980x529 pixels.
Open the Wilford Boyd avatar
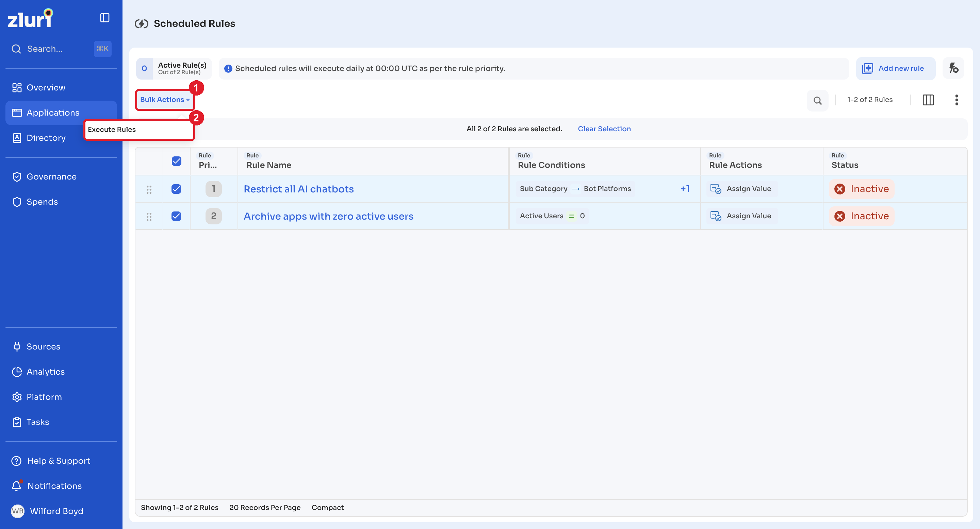point(17,511)
